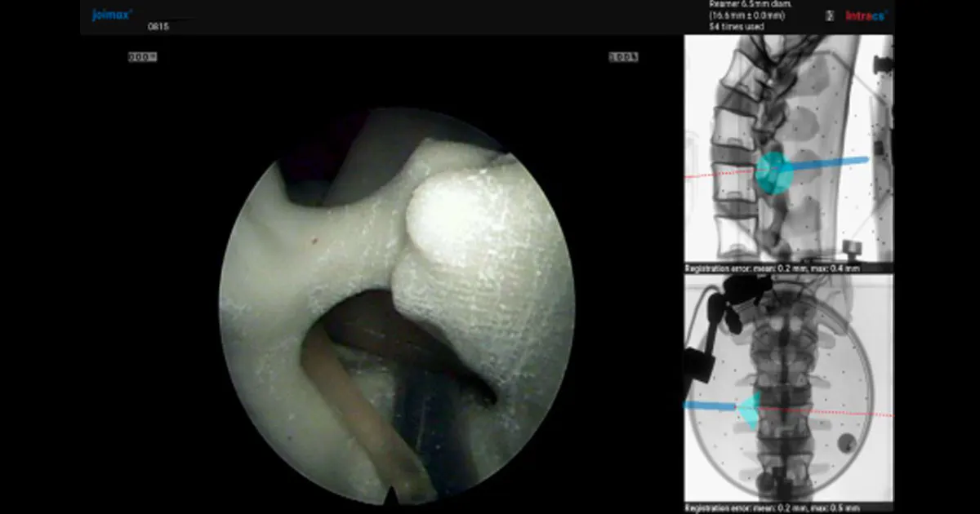Expand the Reamer 6.5mm diam. info panel

(739, 13)
